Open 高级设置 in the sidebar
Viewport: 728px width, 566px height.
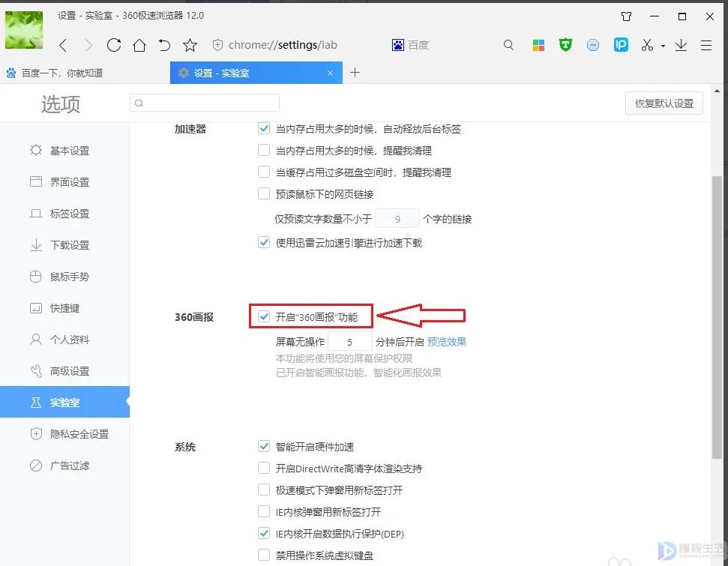64,371
